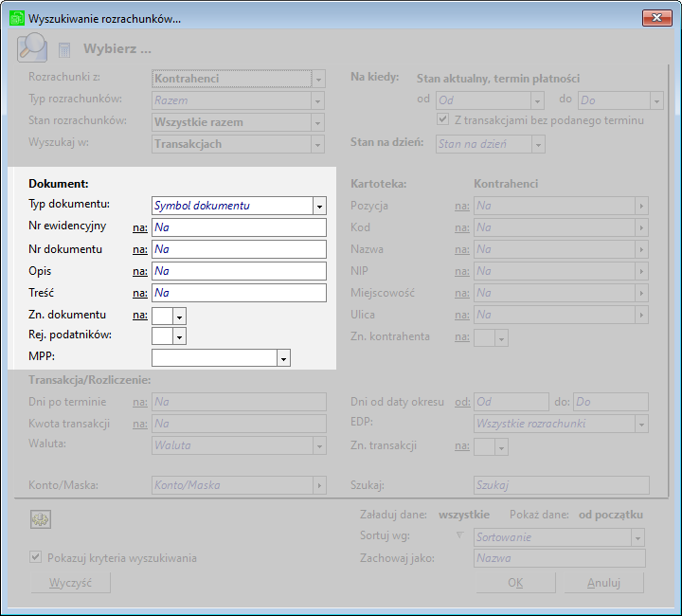
Task: Click into the Treść input field
Action: point(239,293)
